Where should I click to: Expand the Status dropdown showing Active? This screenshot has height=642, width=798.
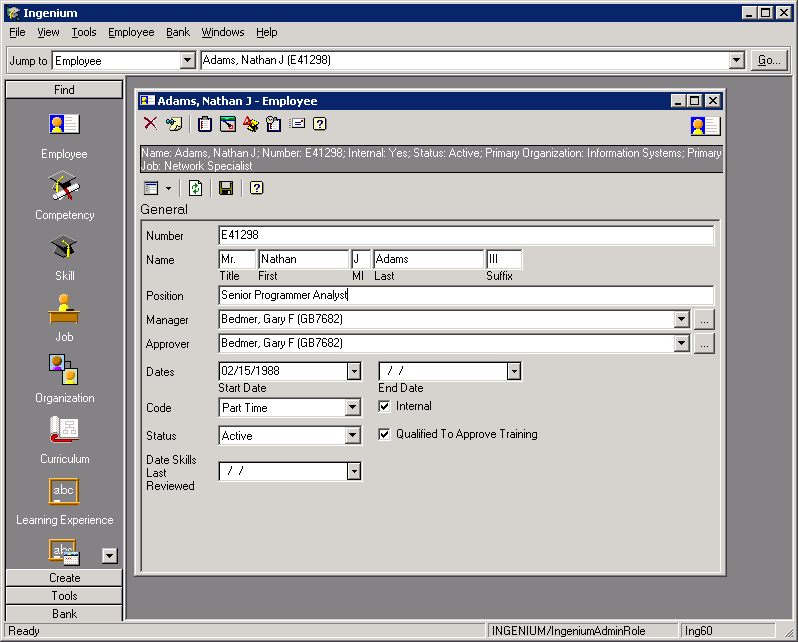click(352, 436)
